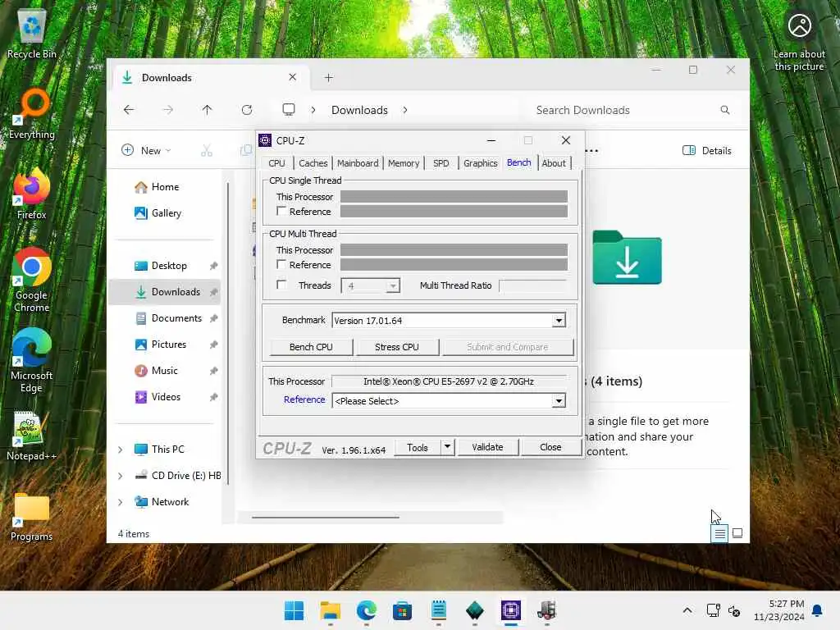Click the Multi Thread Reference progress bar

click(454, 265)
